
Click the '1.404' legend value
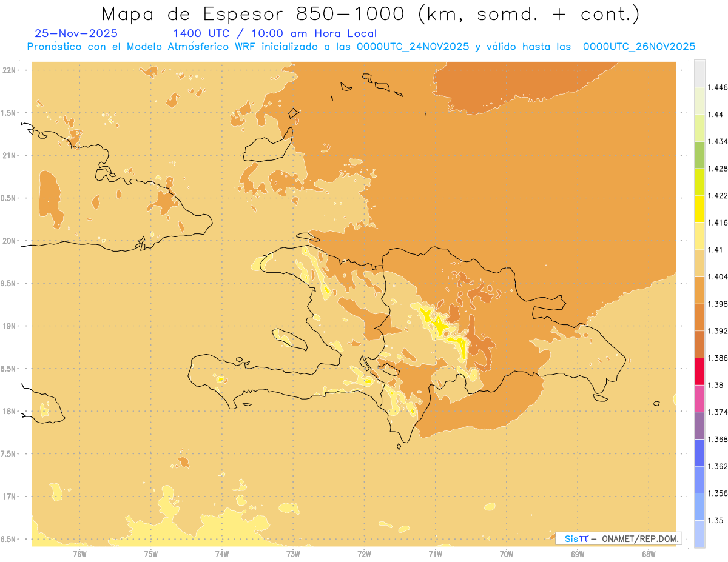718,276
